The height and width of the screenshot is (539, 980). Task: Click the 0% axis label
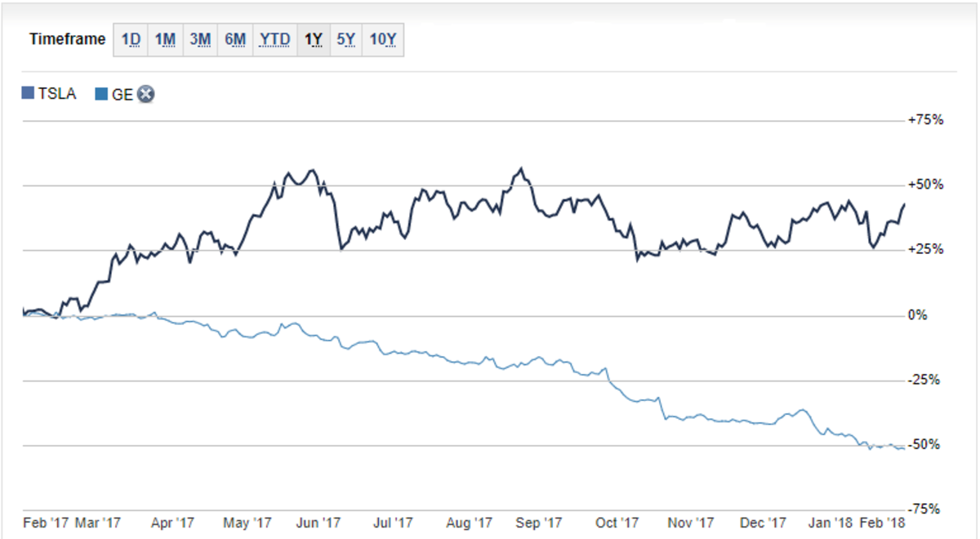pos(917,314)
